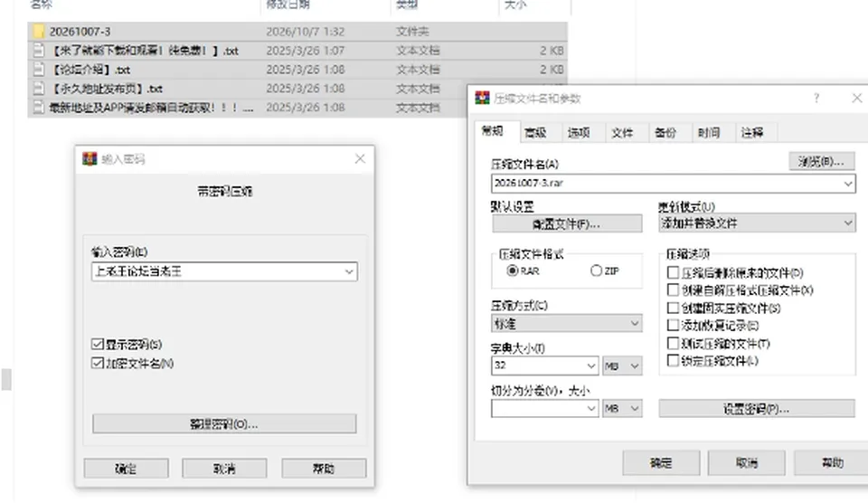Uncheck the 显示密码 checkbox

(x=98, y=344)
